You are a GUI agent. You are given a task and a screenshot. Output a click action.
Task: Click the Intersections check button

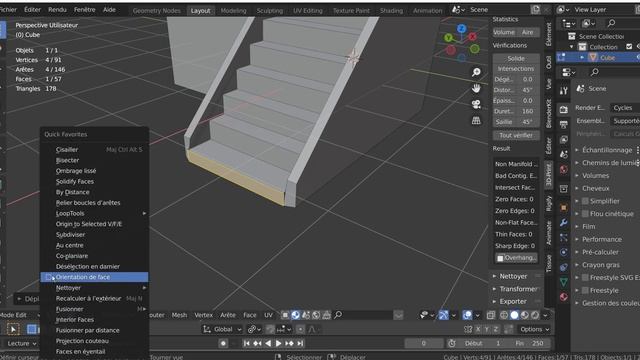[516, 69]
